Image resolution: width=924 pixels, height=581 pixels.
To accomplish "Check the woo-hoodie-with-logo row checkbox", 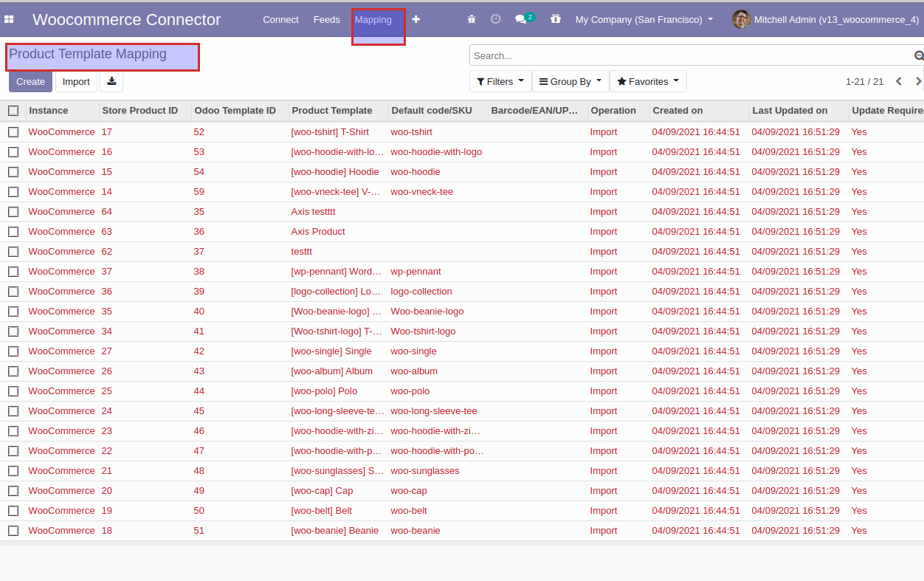I will point(13,152).
